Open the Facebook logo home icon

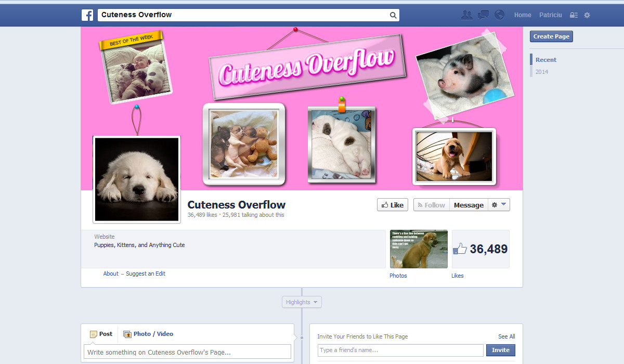pyautogui.click(x=87, y=15)
